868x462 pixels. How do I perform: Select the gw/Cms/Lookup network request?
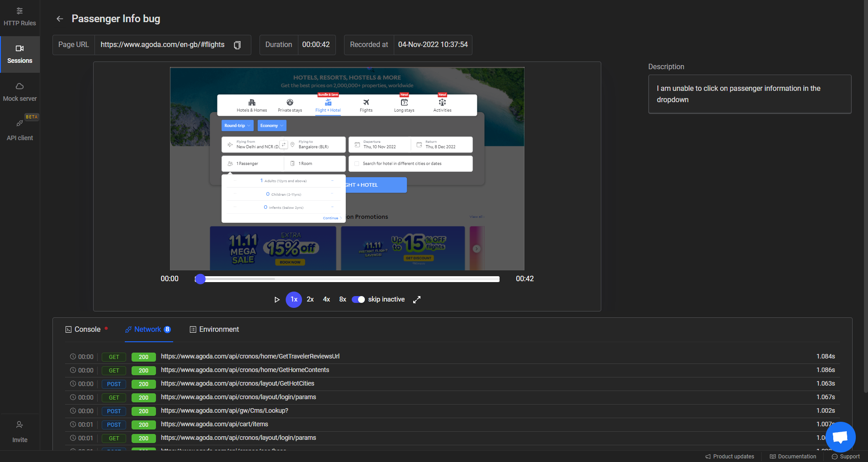pos(452,411)
